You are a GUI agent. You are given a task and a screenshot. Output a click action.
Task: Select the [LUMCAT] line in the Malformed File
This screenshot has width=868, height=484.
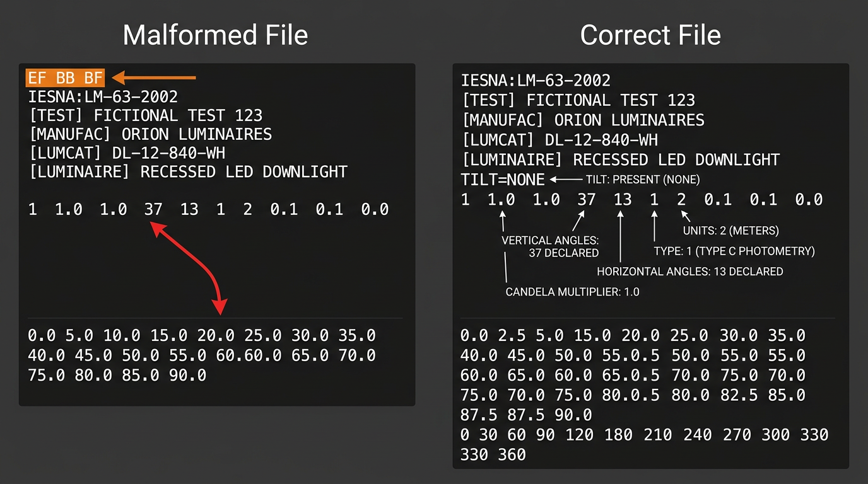(x=127, y=153)
